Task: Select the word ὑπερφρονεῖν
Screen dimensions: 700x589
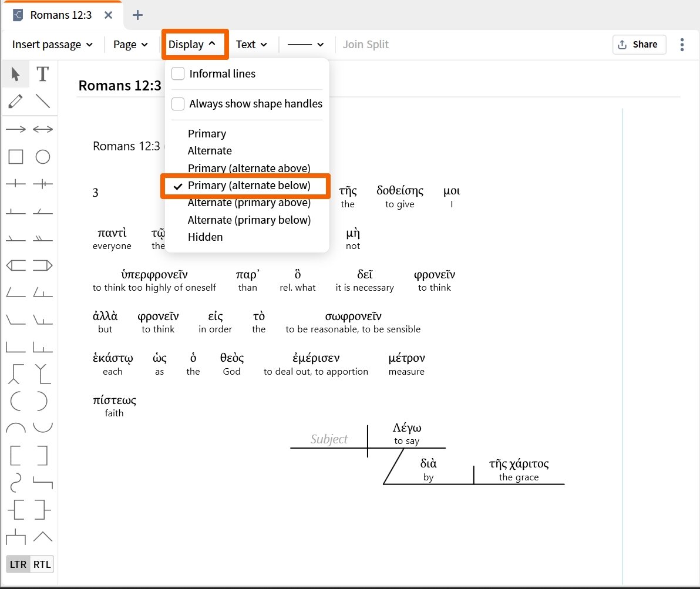Action: click(x=154, y=274)
